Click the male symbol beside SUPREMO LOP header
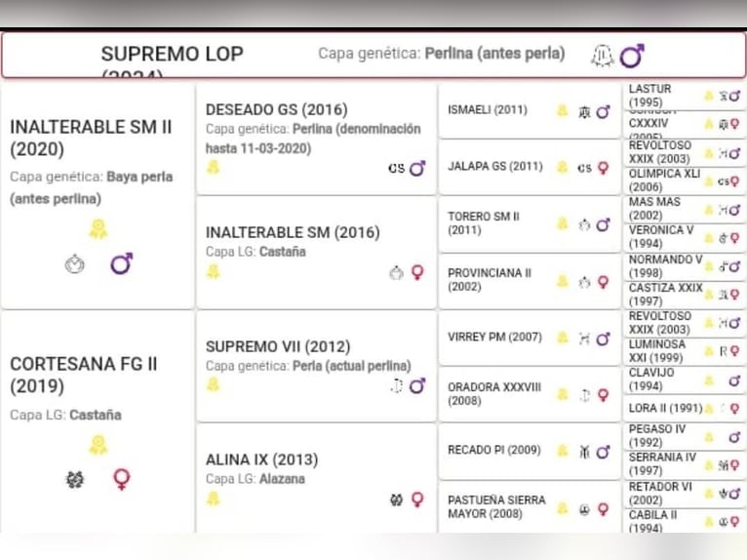Image resolution: width=747 pixels, height=560 pixels. (x=632, y=57)
